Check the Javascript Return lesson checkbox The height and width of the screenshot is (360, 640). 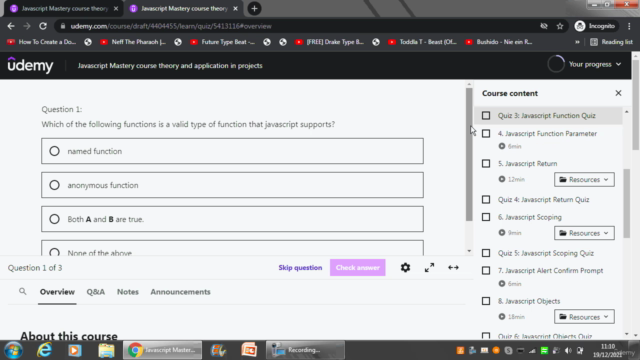click(486, 164)
